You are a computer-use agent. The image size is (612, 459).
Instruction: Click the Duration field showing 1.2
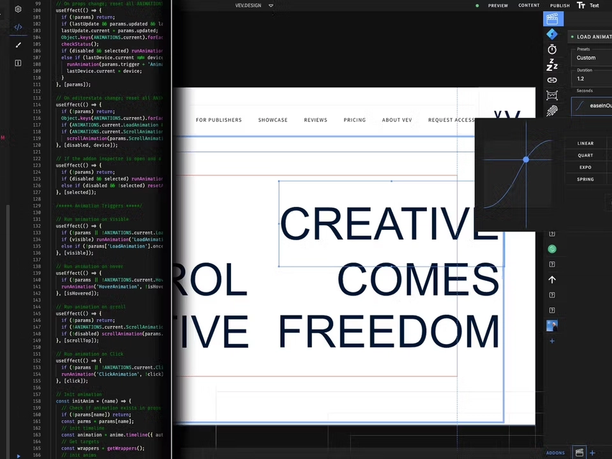tap(592, 79)
